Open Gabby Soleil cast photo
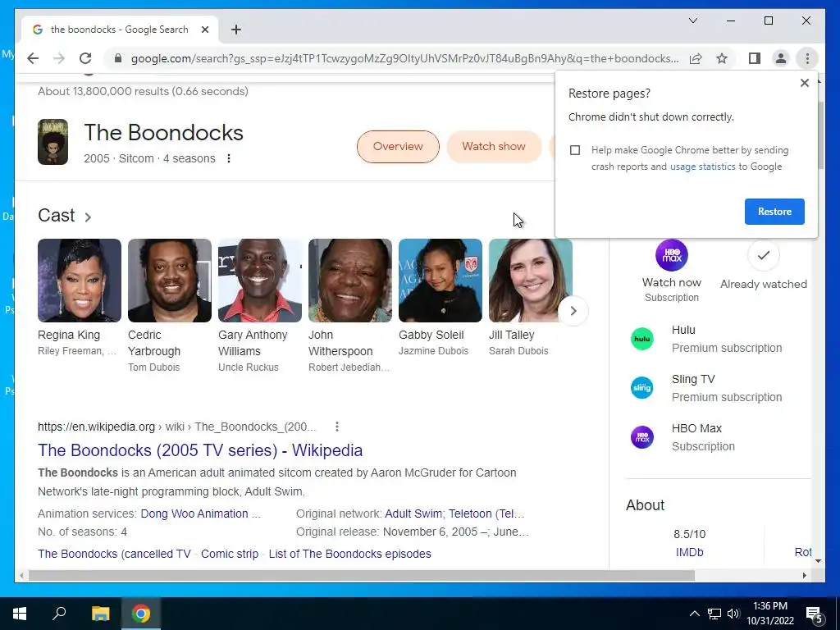Viewport: 840px width, 630px height. 441,281
